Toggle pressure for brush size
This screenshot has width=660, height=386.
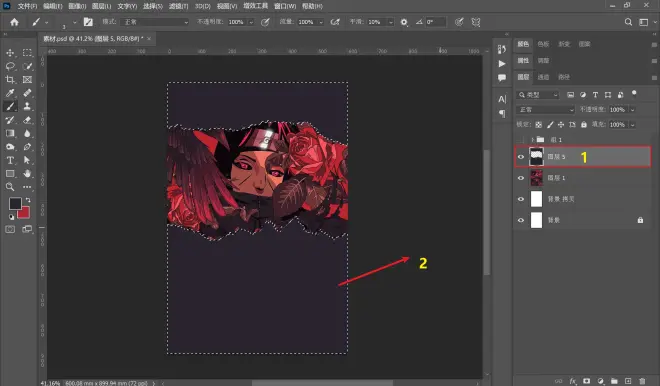point(459,22)
